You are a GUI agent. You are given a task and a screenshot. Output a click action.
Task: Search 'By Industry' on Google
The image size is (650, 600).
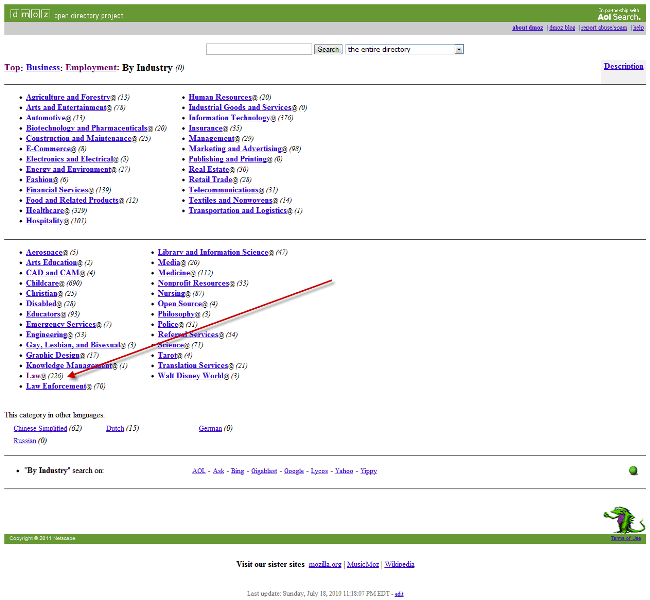click(293, 470)
